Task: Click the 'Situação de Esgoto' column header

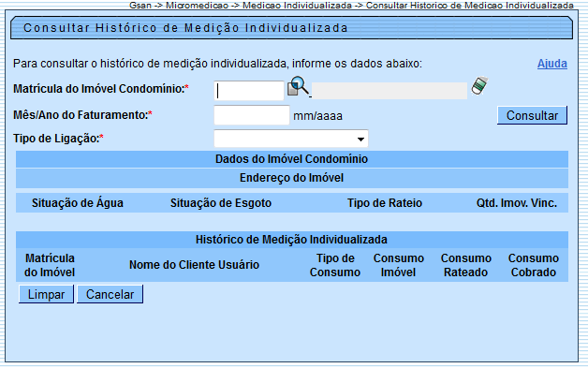Action: click(x=221, y=203)
